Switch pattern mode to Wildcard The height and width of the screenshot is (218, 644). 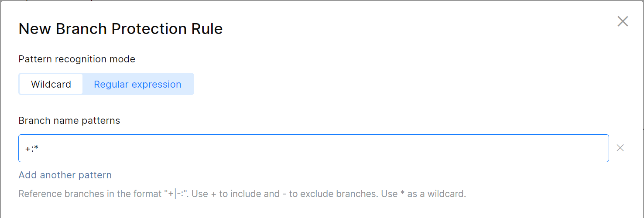[x=51, y=84]
